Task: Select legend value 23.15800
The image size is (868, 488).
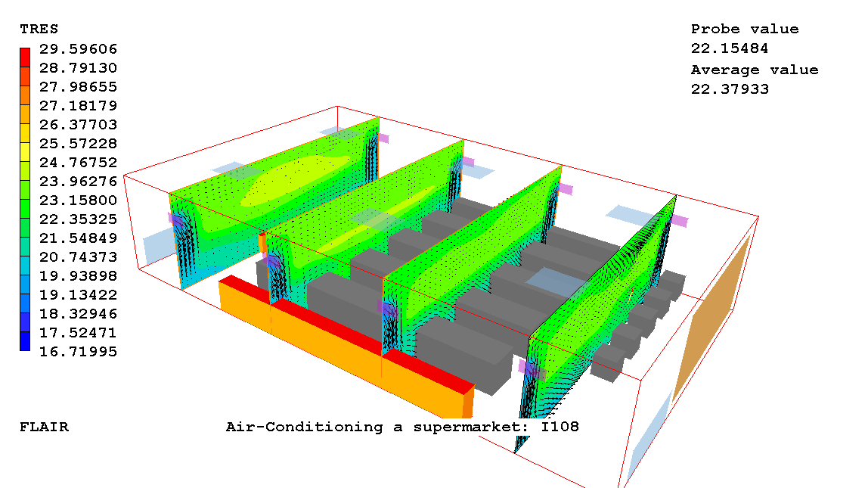Action: pos(78,200)
